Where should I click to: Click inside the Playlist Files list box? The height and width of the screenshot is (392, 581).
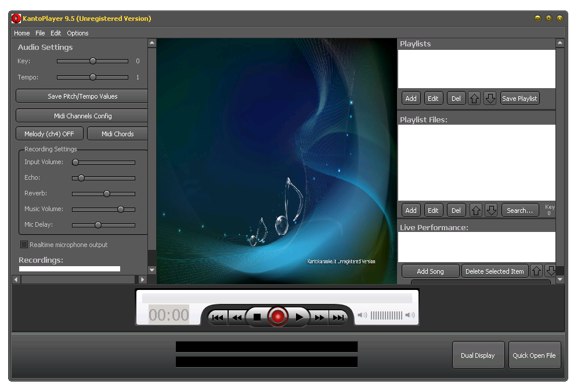coord(477,162)
